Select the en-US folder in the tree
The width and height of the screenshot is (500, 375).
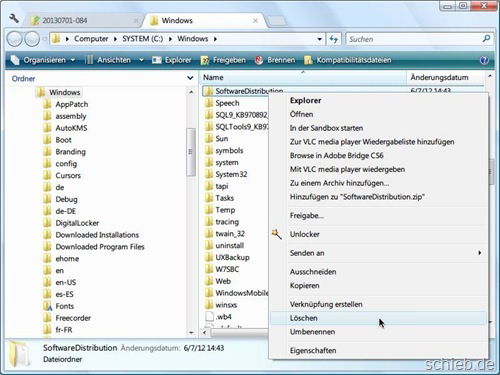coord(60,282)
